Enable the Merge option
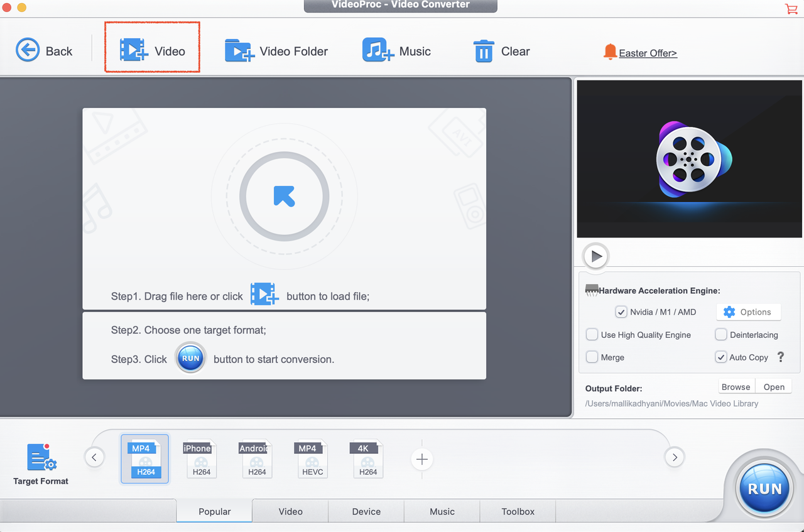This screenshot has height=532, width=804. [591, 357]
